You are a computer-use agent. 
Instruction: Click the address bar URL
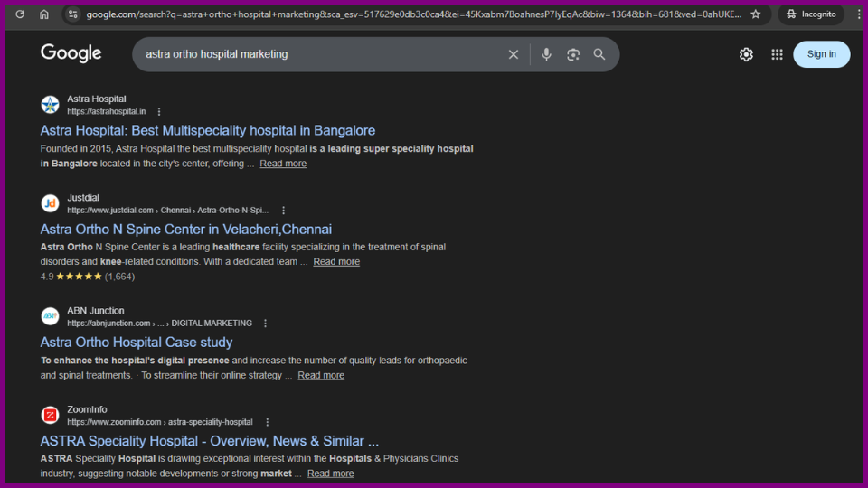(x=413, y=14)
